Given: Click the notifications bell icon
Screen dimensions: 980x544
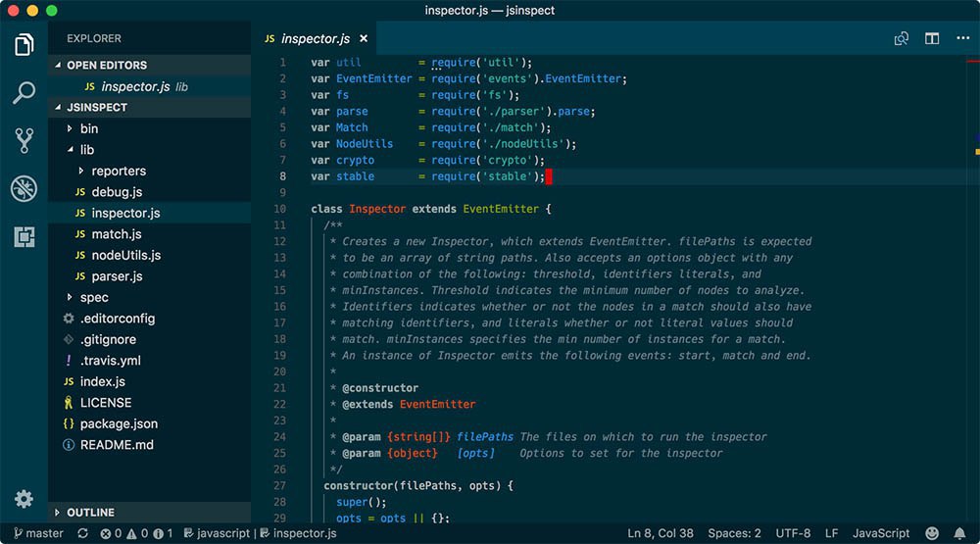Looking at the screenshot, I should (x=959, y=533).
